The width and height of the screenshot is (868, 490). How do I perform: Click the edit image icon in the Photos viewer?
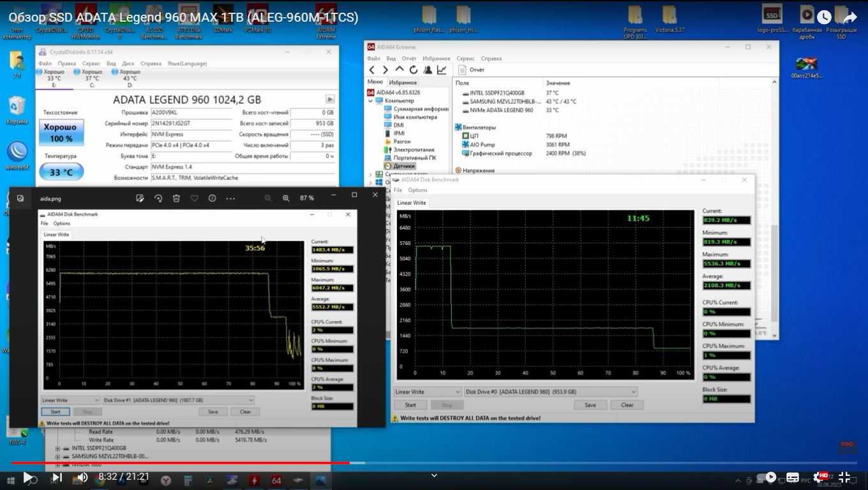140,198
